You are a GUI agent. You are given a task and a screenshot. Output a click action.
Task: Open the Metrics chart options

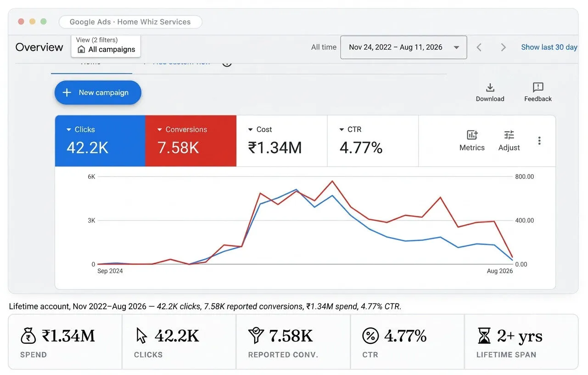click(x=472, y=141)
